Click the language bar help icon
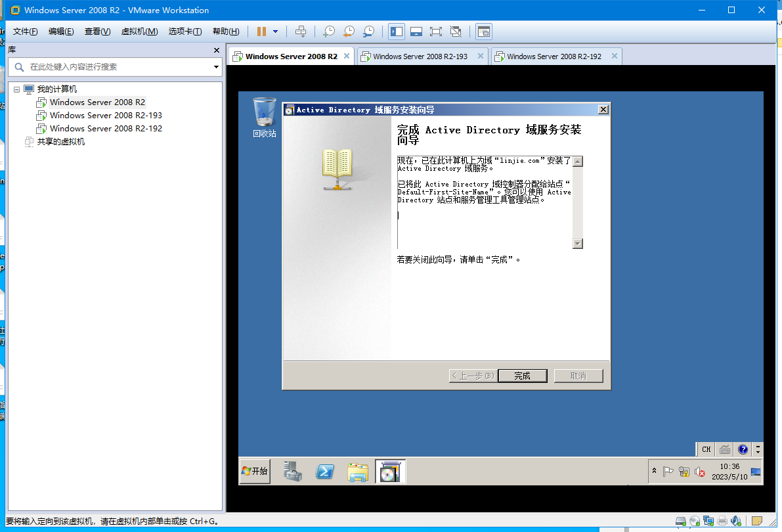782x532 pixels. pos(743,450)
